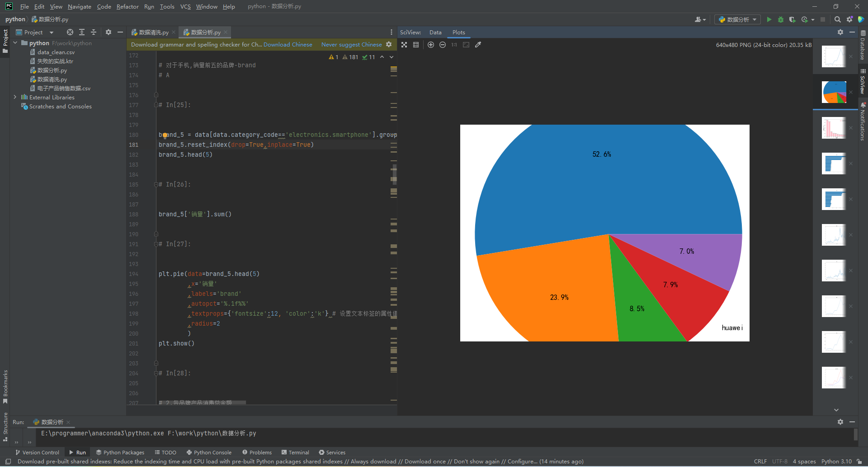Screen dimensions: 868x467
Task: Open 电子产品销售数据.csv in project tree
Action: [64, 88]
